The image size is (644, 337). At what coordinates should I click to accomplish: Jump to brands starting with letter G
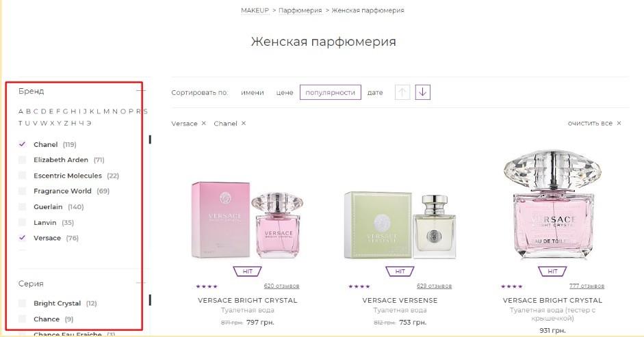(x=65, y=111)
